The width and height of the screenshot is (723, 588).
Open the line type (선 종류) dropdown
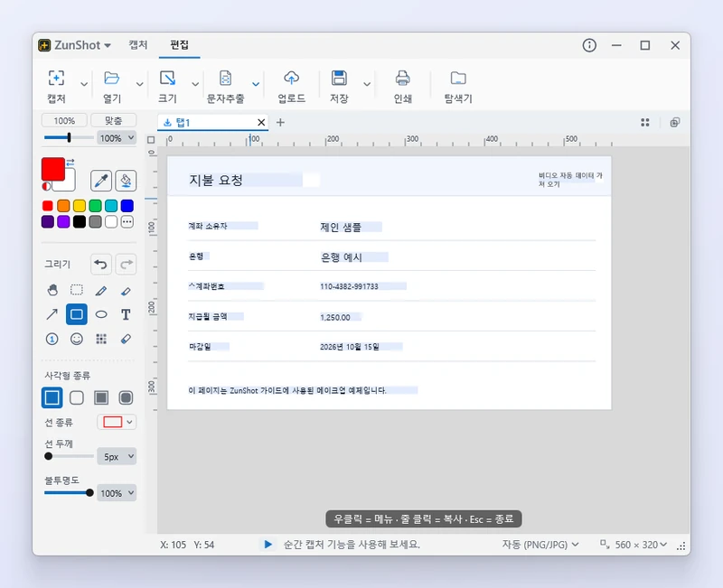(x=117, y=422)
